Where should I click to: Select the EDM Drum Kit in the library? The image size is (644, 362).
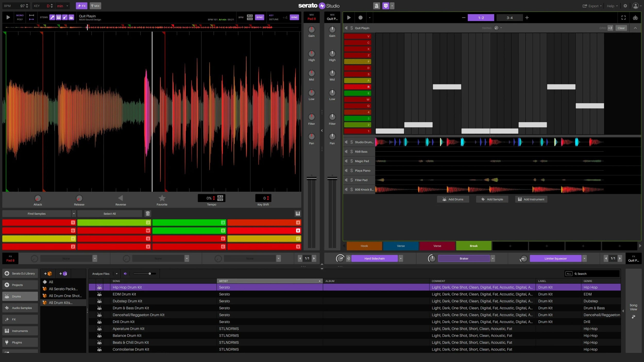(125, 294)
